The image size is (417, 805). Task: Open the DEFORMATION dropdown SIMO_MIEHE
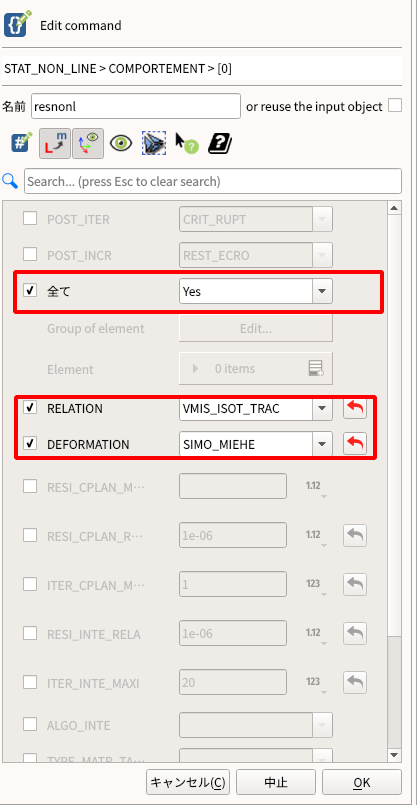click(x=256, y=444)
